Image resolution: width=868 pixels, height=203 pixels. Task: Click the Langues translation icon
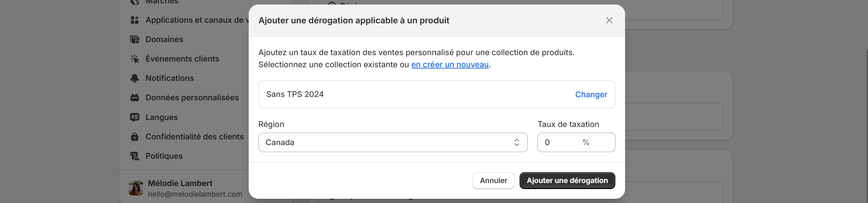pos(134,117)
